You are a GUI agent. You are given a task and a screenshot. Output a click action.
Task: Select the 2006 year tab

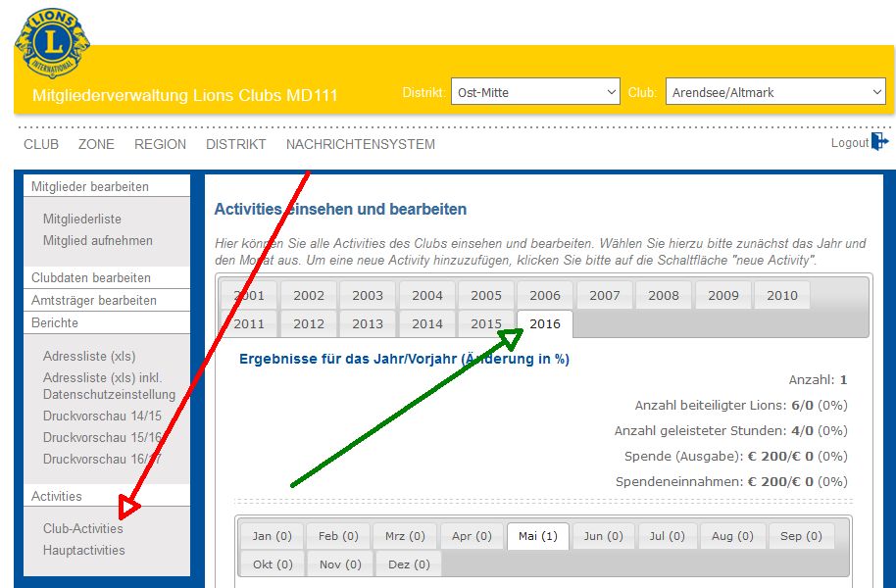pyautogui.click(x=545, y=295)
